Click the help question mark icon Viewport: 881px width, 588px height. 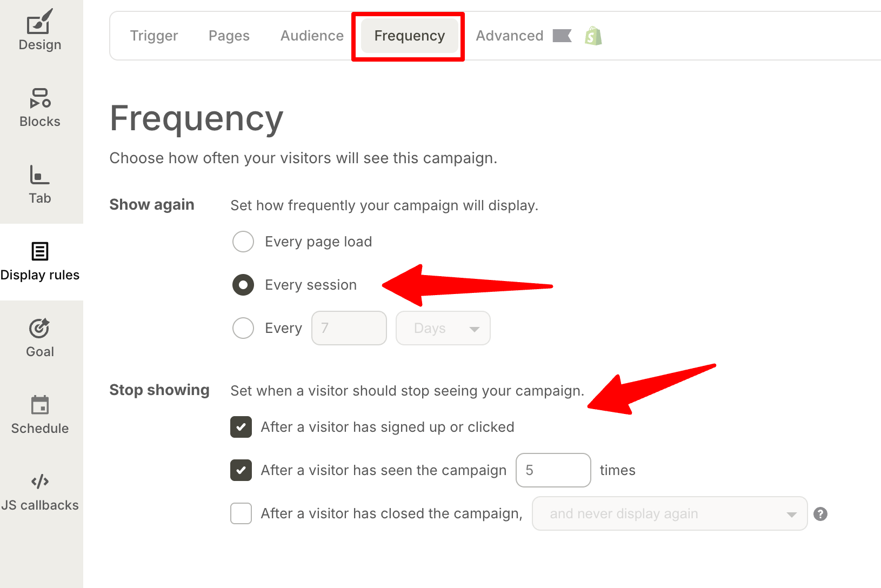point(820,514)
